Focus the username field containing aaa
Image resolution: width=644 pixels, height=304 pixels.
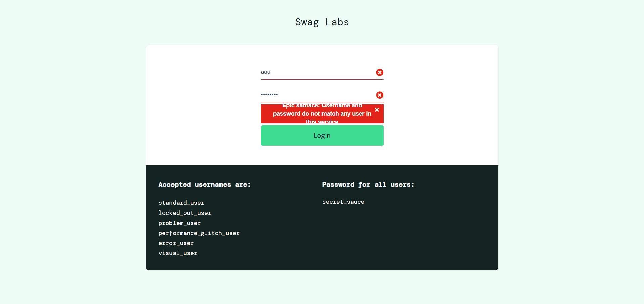coord(315,72)
